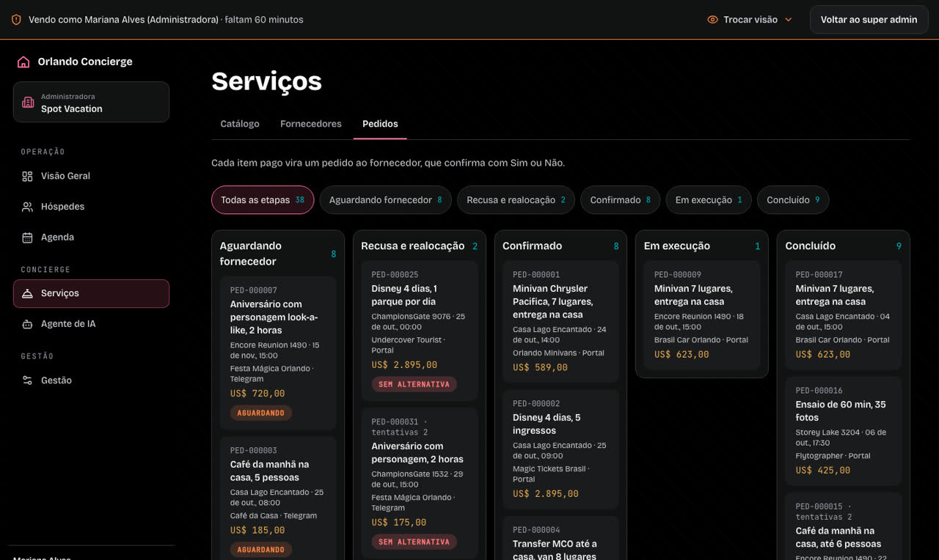
Task: Click the Serviços bell icon in sidebar
Action: [27, 293]
